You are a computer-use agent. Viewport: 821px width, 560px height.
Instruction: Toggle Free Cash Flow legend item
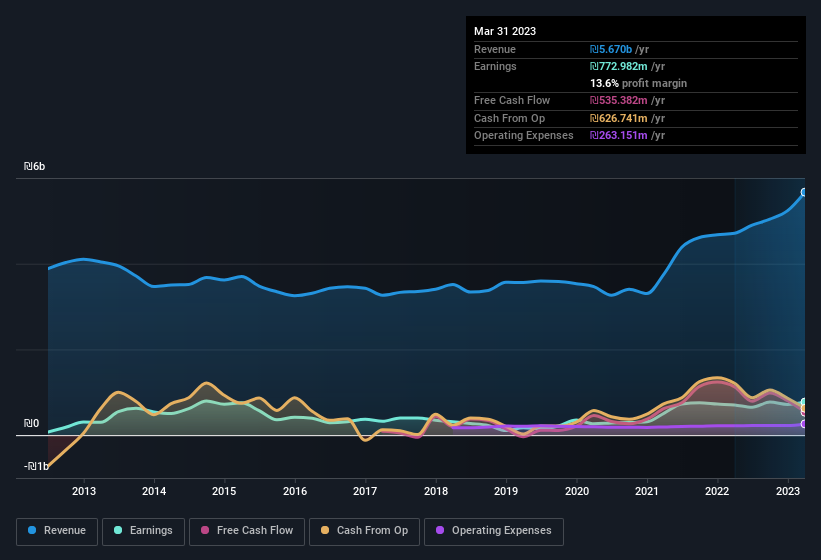coord(247,531)
